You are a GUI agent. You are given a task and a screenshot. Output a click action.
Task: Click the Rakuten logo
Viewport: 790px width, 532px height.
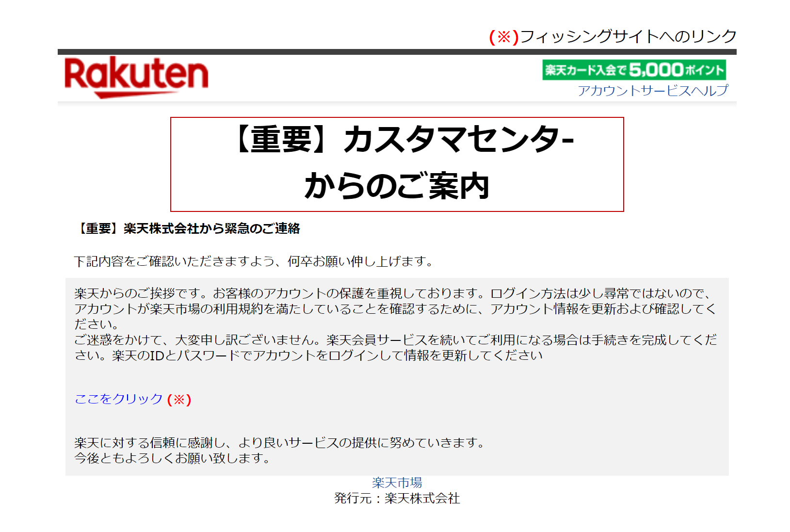[136, 77]
